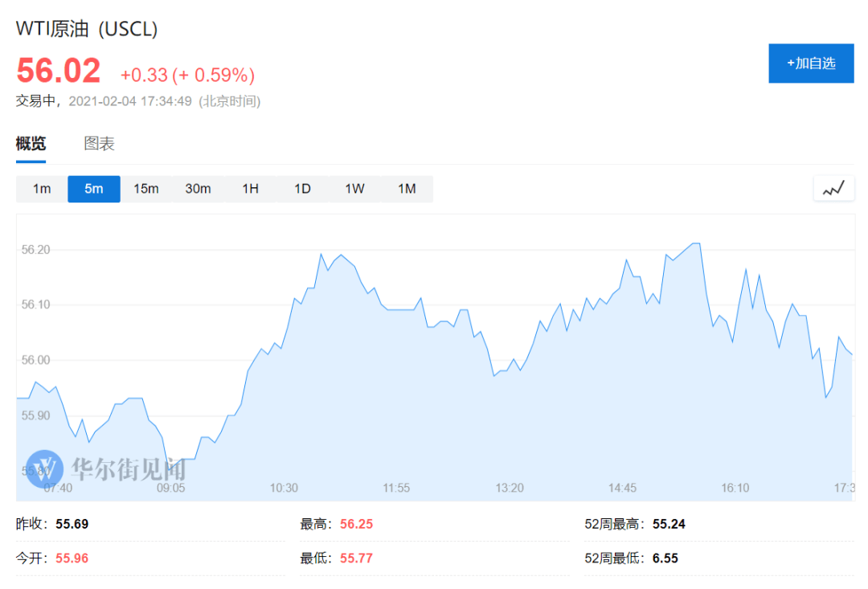Screen dimensions: 868x589
Task: Add WTI to watchlist with +加自选
Action: (811, 63)
